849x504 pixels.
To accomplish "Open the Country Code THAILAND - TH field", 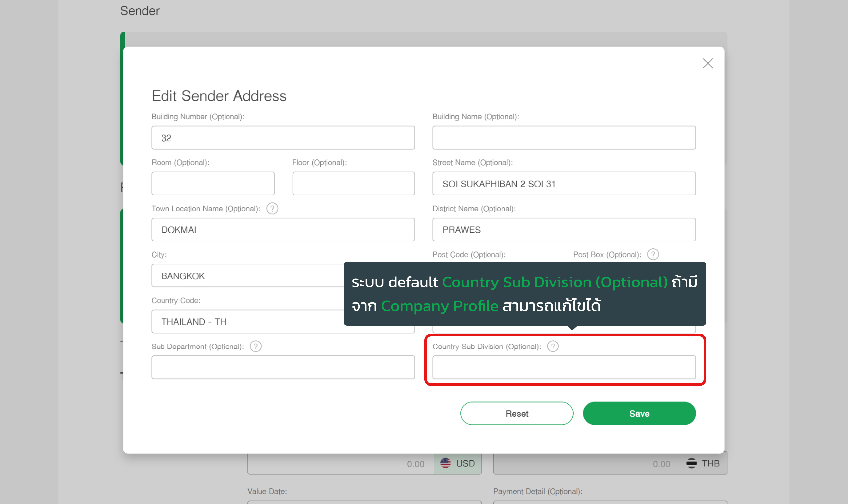I will 247,321.
